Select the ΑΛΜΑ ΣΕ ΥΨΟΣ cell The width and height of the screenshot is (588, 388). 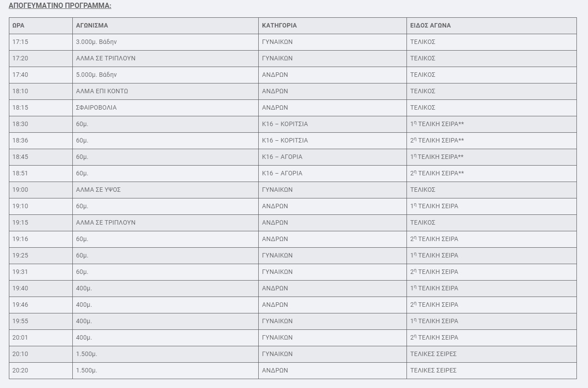(x=99, y=190)
